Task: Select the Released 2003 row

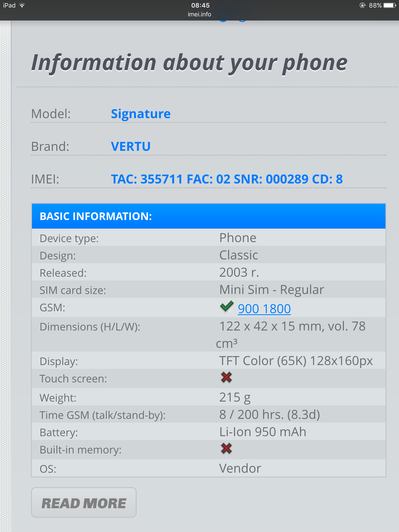Action: pyautogui.click(x=209, y=272)
